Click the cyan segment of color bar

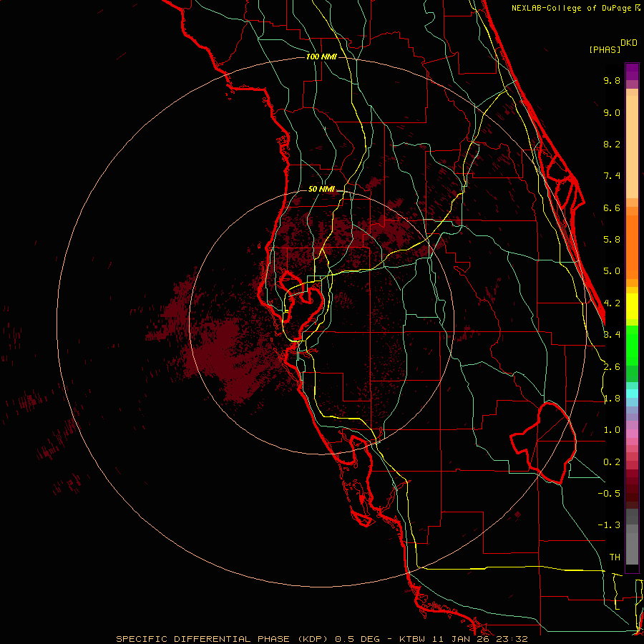tap(632, 394)
